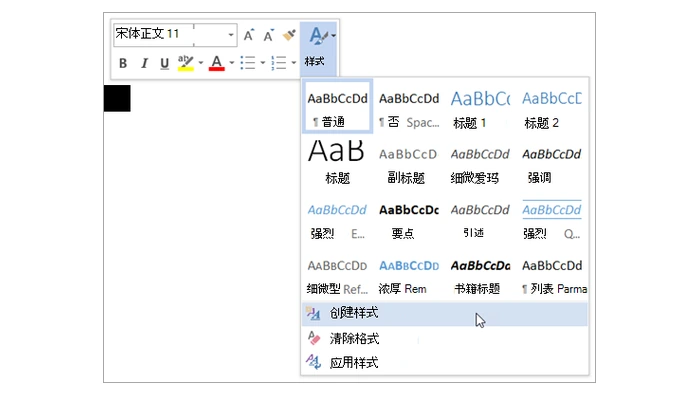The width and height of the screenshot is (700, 395).
Task: Click the black selected block in document
Action: 117,98
